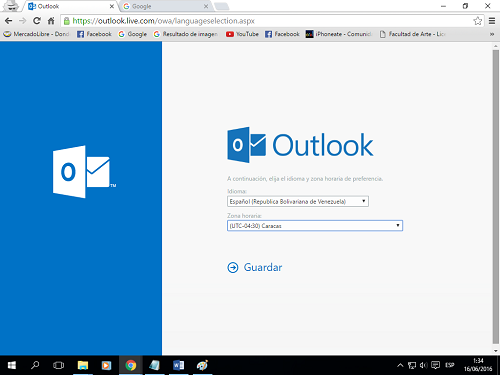The image size is (500, 375).
Task: Open Task View in the taskbar
Action: pos(58,365)
